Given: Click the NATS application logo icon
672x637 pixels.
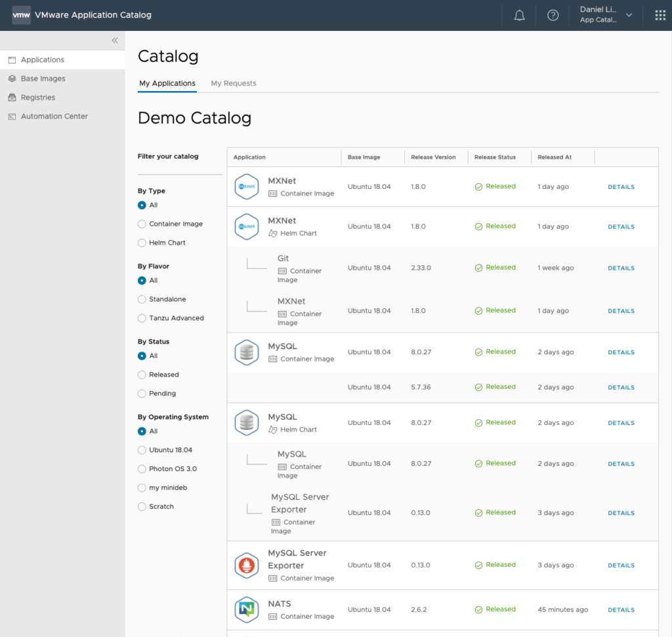Looking at the screenshot, I should point(247,609).
